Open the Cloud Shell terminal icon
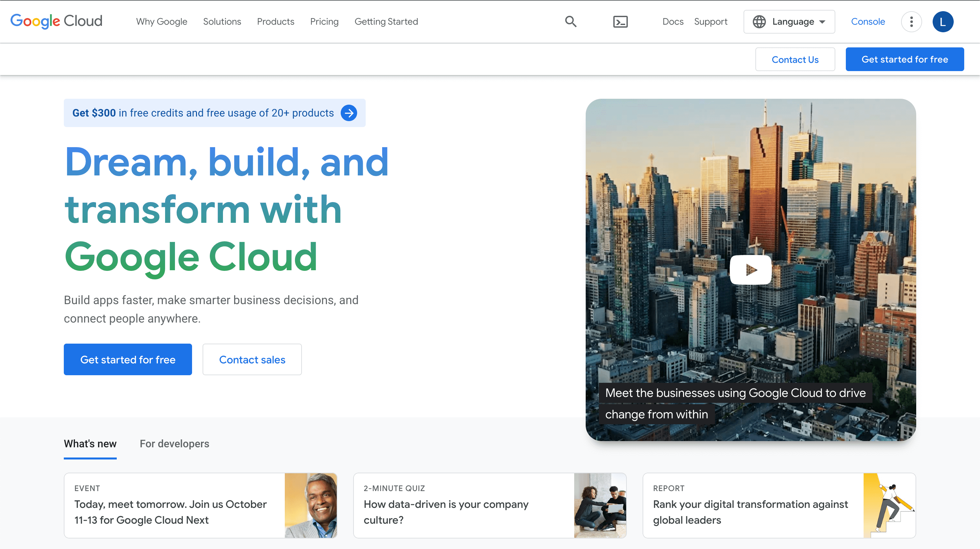 point(620,21)
